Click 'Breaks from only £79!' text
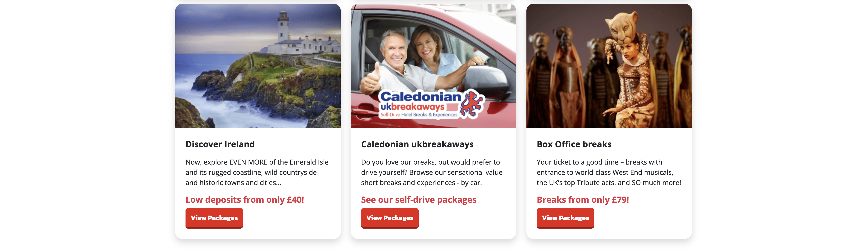This screenshot has width=868, height=251. [x=583, y=200]
